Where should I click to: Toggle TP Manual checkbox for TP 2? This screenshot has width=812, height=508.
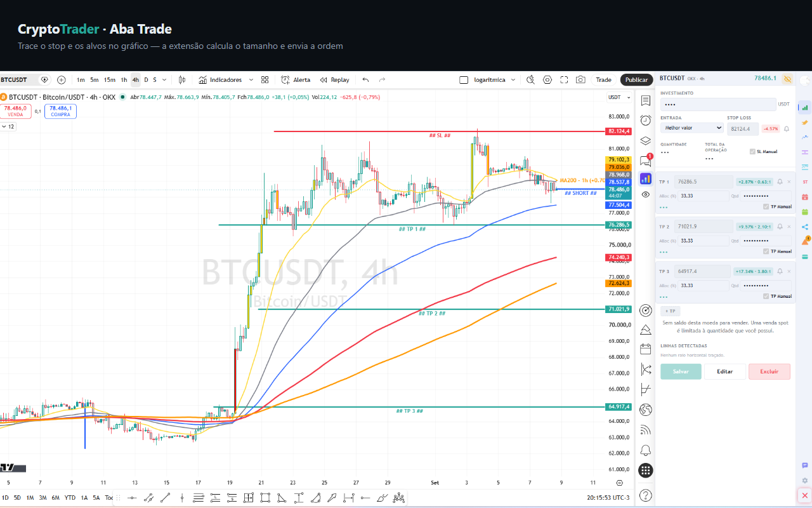(766, 251)
